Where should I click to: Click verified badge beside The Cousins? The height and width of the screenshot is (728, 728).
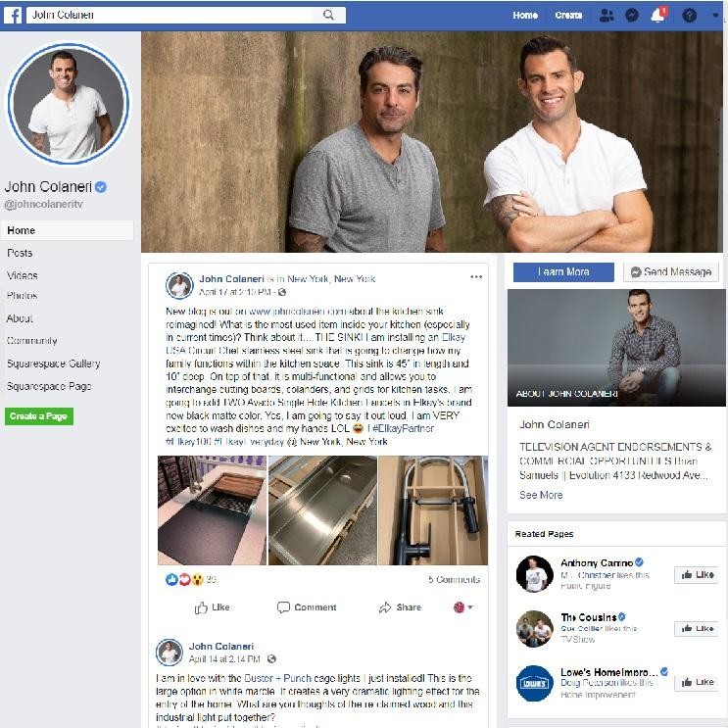[x=621, y=616]
